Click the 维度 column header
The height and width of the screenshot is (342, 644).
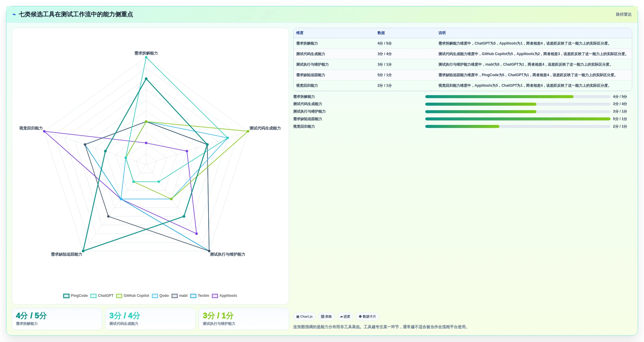(x=300, y=33)
